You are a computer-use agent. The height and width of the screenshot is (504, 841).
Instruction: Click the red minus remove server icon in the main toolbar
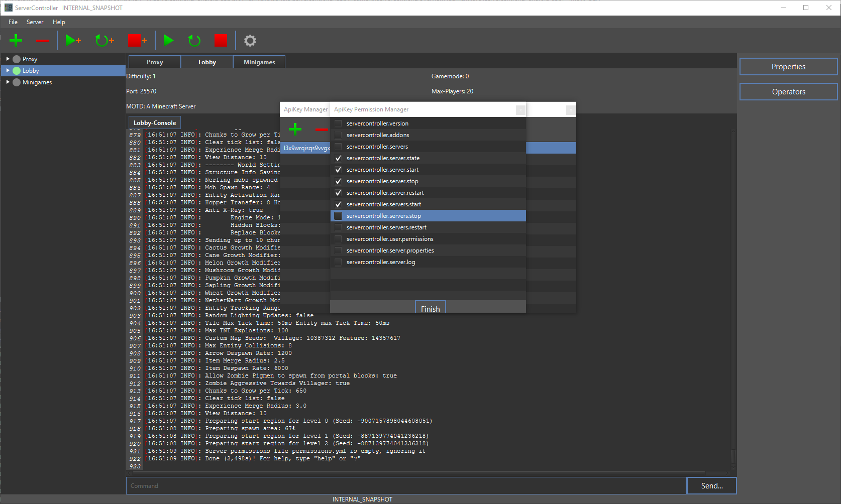pos(42,41)
